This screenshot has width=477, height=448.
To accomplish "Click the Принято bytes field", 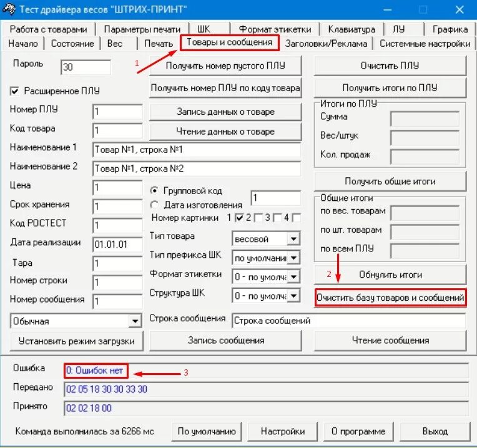I will [267, 408].
